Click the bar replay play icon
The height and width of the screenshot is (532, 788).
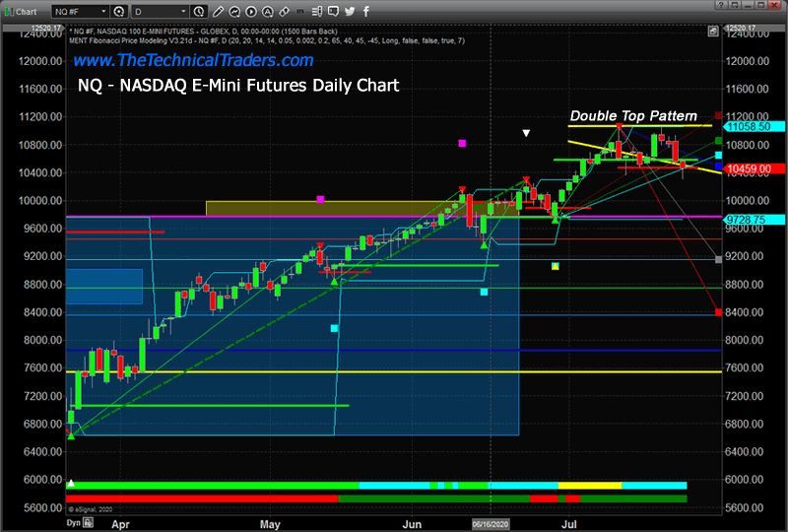[251, 11]
